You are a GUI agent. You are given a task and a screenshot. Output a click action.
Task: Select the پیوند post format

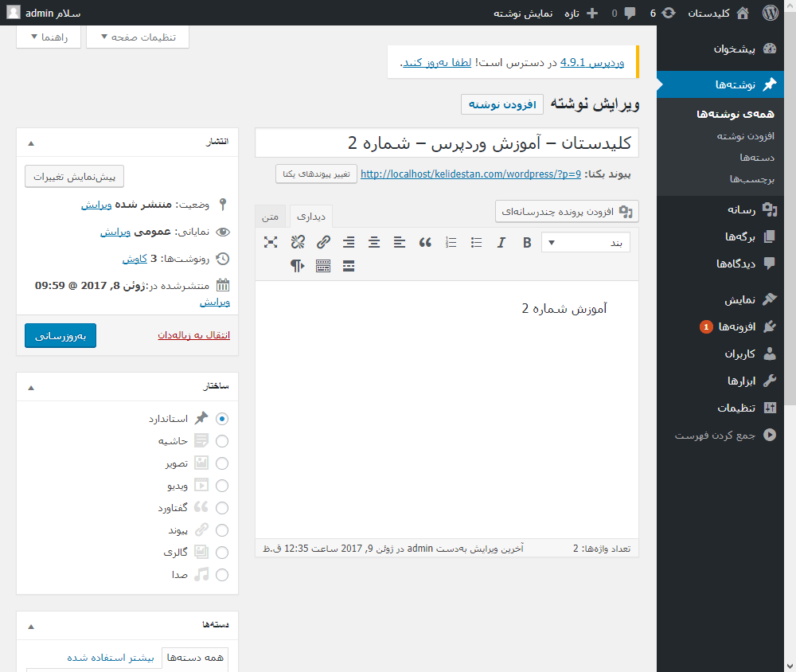coord(222,530)
